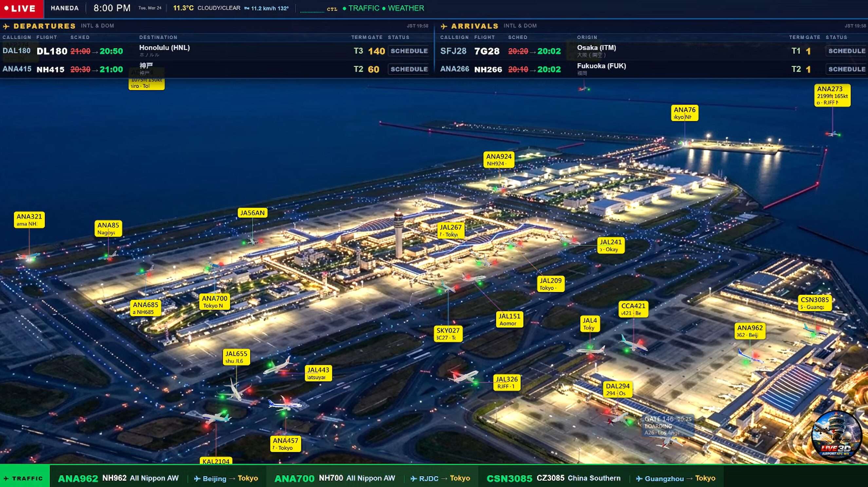868x487 pixels.
Task: Click the Arrivals airplane icon
Action: [444, 26]
